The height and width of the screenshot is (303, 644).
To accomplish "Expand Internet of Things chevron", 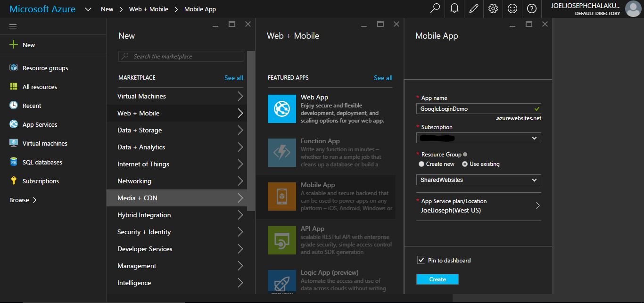I will [240, 164].
